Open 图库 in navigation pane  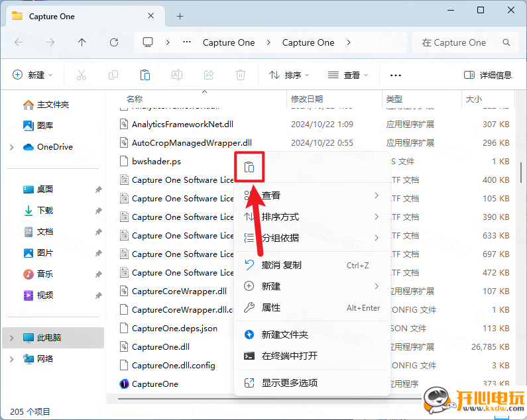(x=38, y=126)
